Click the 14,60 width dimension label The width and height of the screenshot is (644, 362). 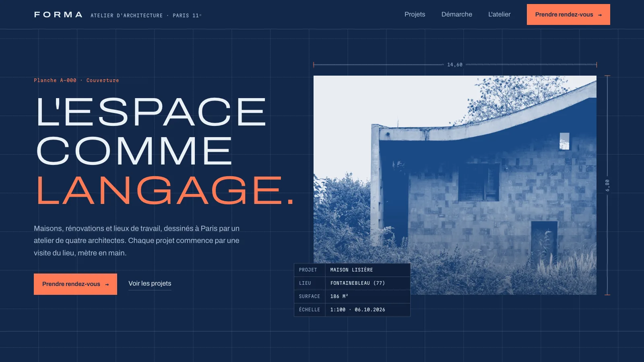pyautogui.click(x=455, y=65)
